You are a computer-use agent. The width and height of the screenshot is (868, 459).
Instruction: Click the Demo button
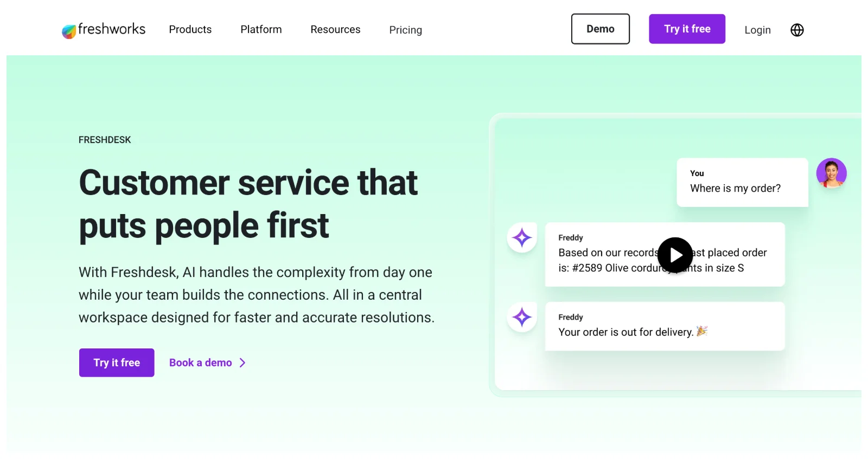click(x=600, y=29)
